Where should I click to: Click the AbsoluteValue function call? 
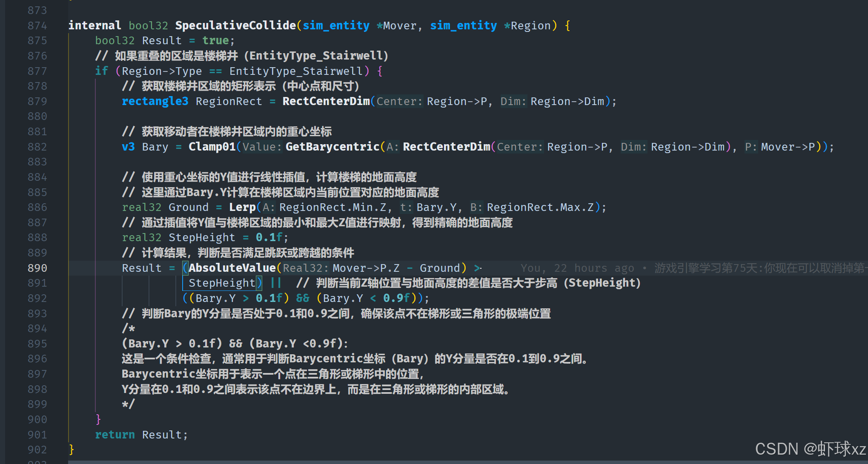232,268
